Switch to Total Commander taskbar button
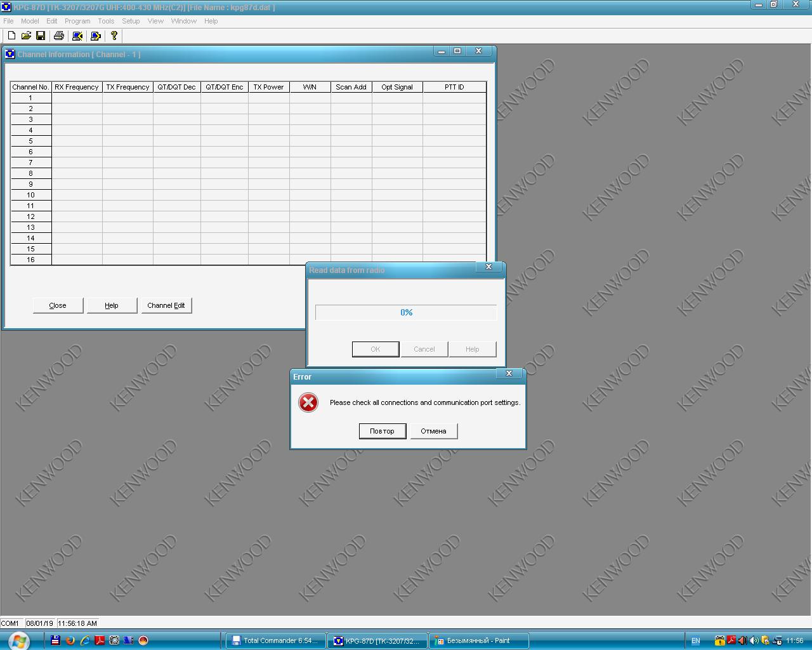The height and width of the screenshot is (650, 812). click(276, 640)
